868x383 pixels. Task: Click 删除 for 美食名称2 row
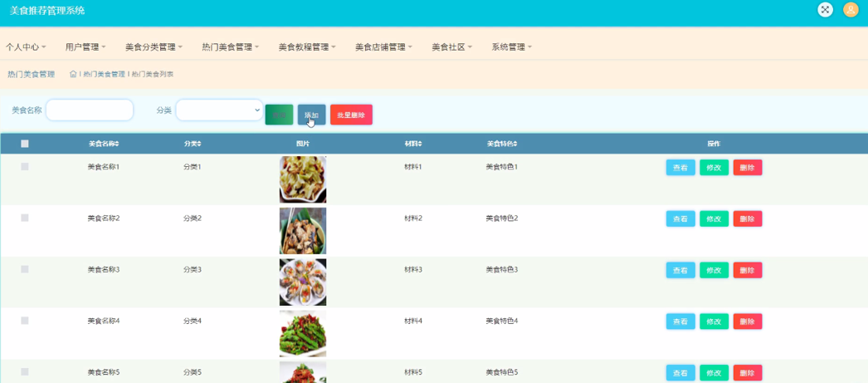pyautogui.click(x=748, y=219)
